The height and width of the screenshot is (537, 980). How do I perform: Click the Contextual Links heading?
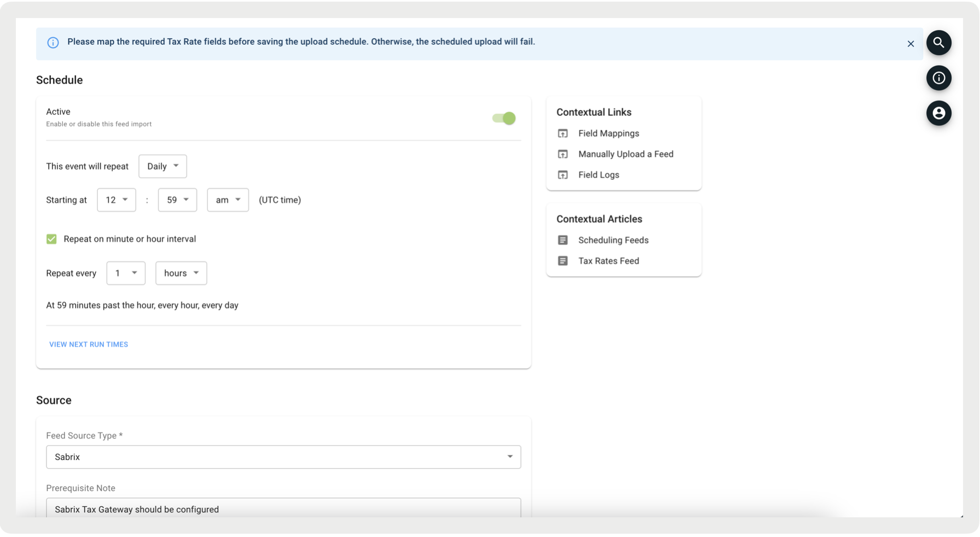tap(594, 112)
